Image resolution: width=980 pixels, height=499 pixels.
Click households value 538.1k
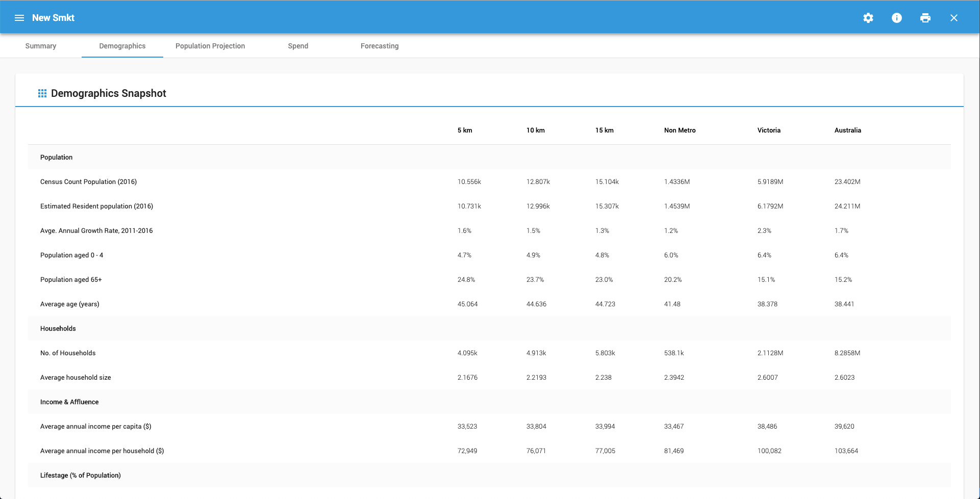[x=674, y=353]
